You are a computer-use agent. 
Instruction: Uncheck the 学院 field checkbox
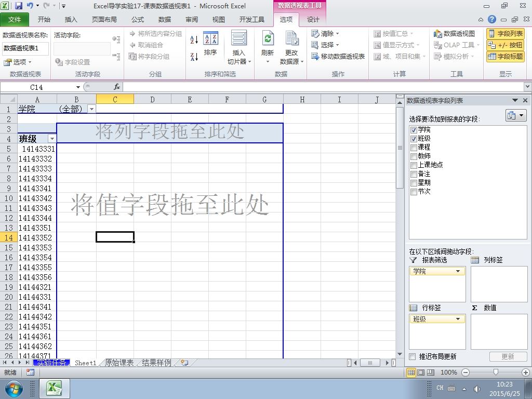tap(414, 129)
